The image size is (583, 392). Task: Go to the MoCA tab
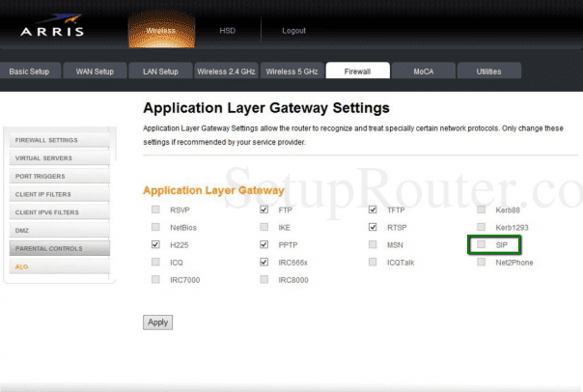424,71
